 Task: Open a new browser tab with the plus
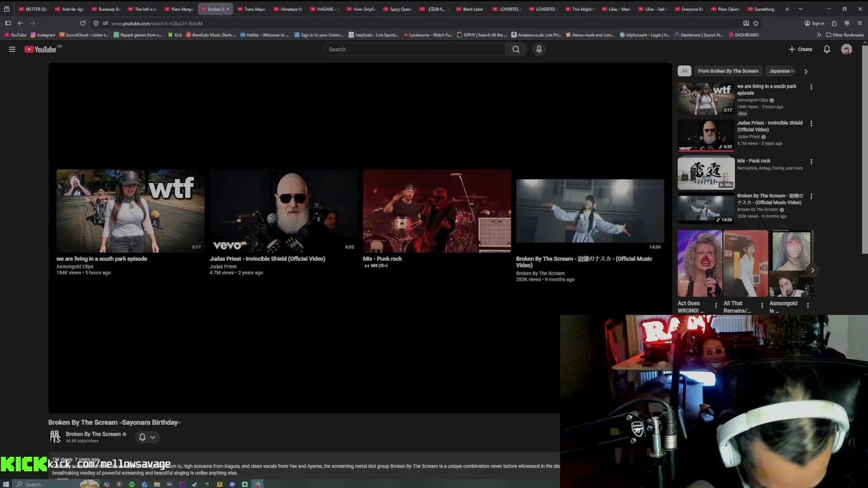[787, 9]
